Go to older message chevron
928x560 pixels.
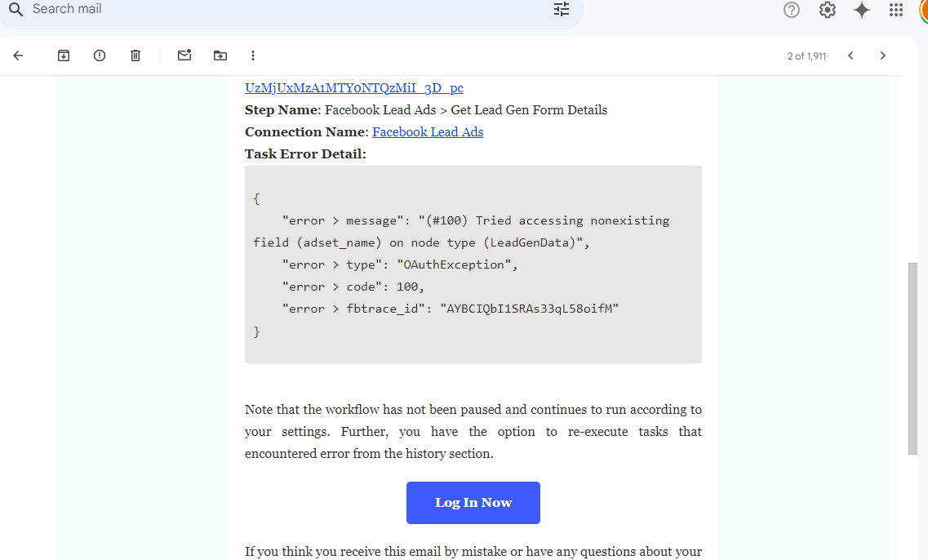883,56
